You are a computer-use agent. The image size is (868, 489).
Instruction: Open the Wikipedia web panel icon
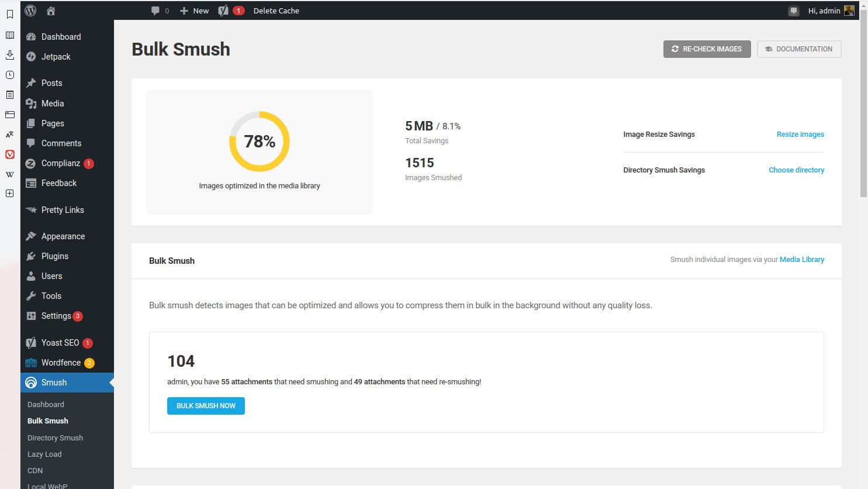click(x=10, y=174)
